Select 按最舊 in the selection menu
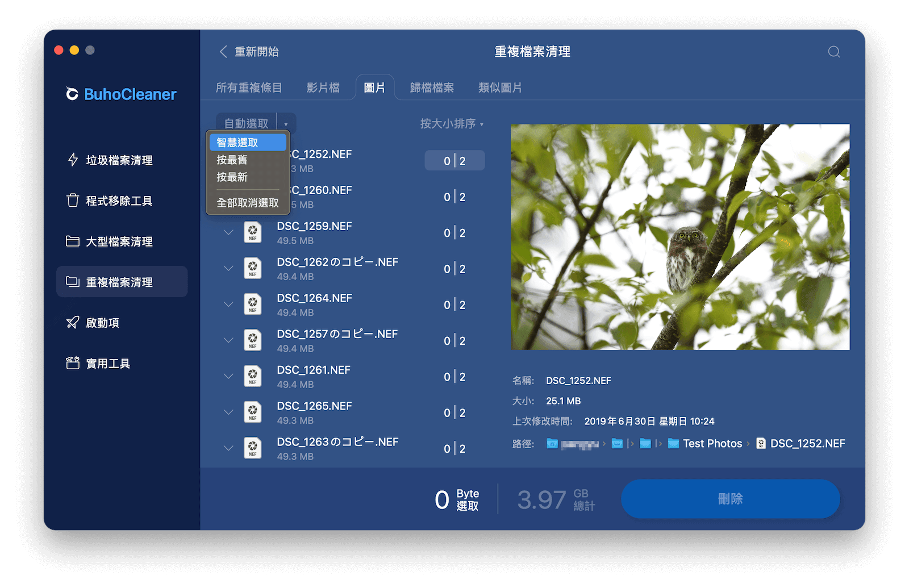The image size is (909, 588). 232,160
